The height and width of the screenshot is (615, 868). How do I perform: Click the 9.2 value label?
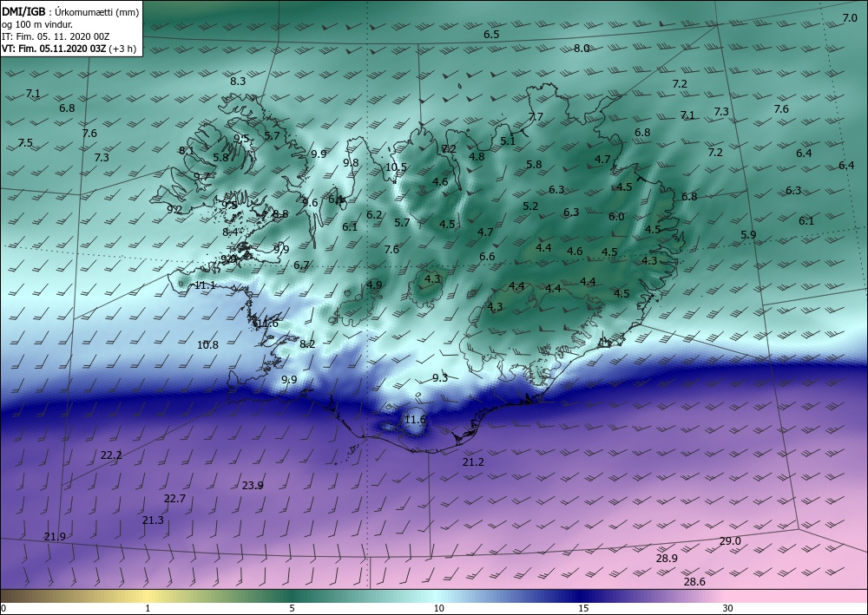[x=174, y=210]
